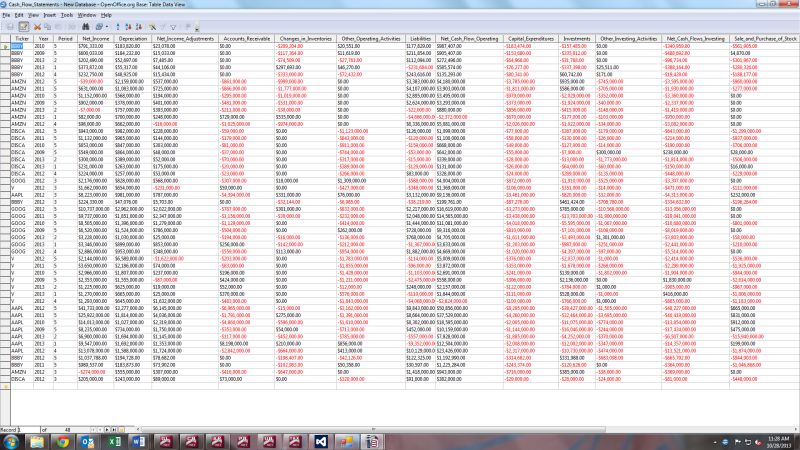The width and height of the screenshot is (800, 450).
Task: Open the Refresh dropdown arrow
Action: pos(107,27)
